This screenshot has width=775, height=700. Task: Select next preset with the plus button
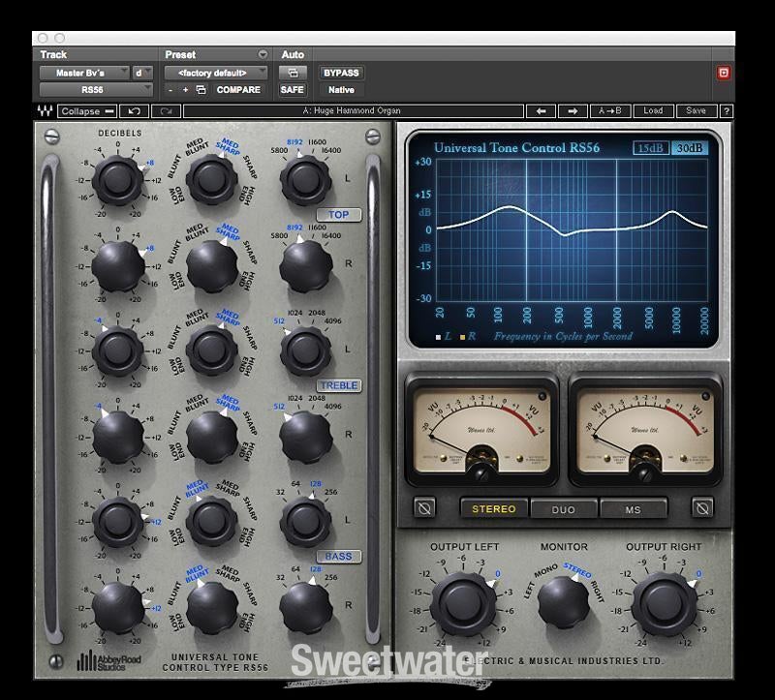point(185,90)
